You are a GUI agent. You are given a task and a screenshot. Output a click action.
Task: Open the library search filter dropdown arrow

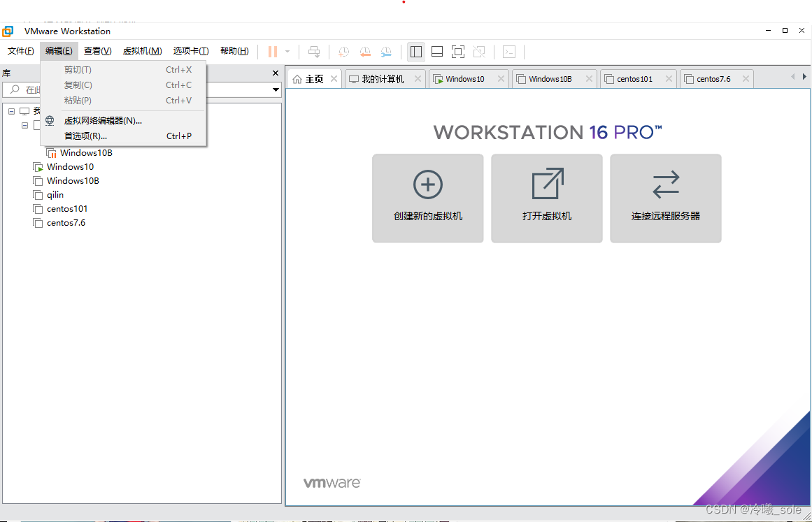(x=276, y=89)
